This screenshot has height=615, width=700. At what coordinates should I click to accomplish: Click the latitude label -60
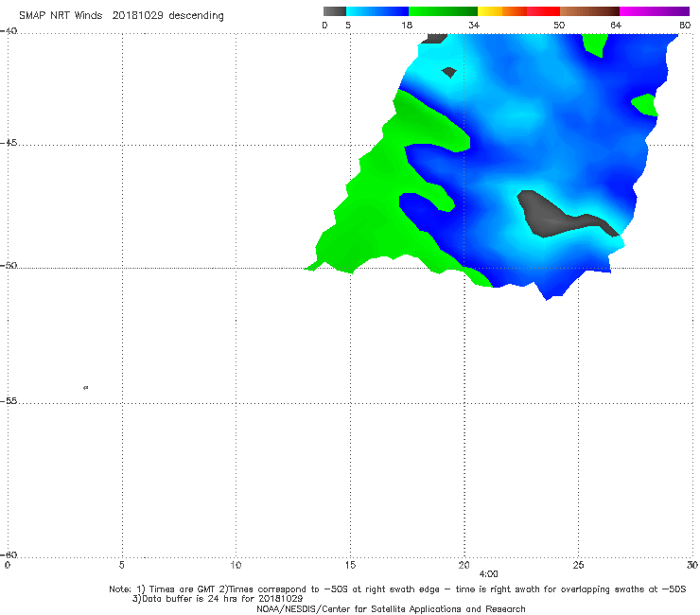(x=9, y=554)
